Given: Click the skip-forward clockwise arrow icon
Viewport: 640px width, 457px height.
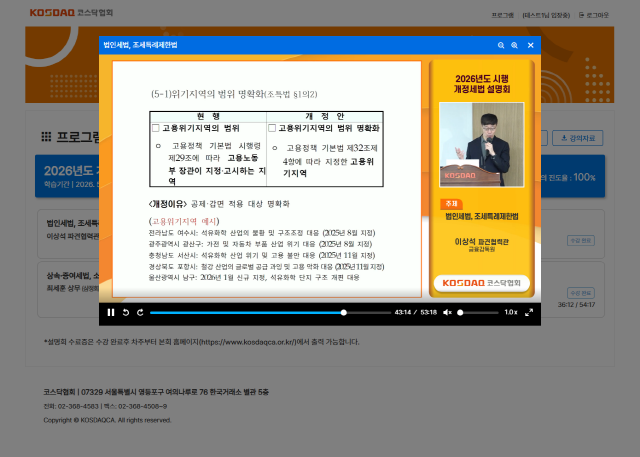Looking at the screenshot, I should coord(140,313).
